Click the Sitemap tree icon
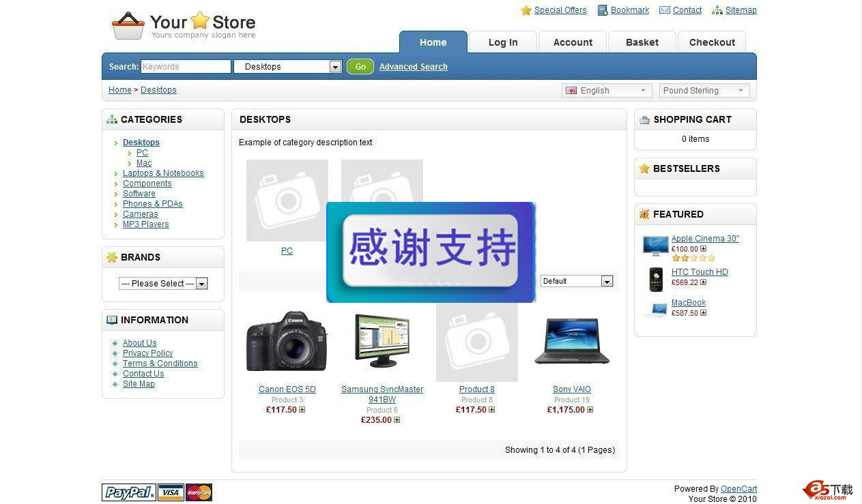This screenshot has width=862, height=504. coord(717,10)
